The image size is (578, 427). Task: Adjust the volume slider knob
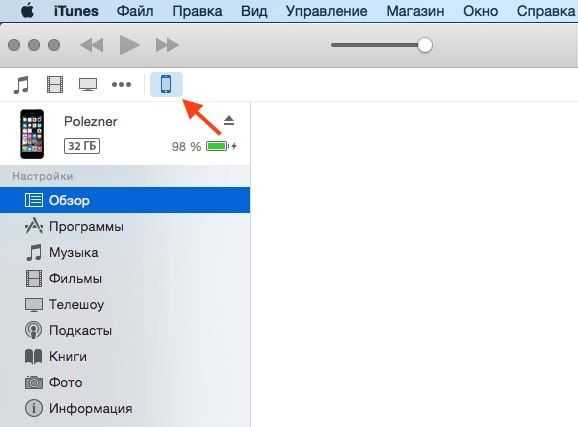(425, 45)
